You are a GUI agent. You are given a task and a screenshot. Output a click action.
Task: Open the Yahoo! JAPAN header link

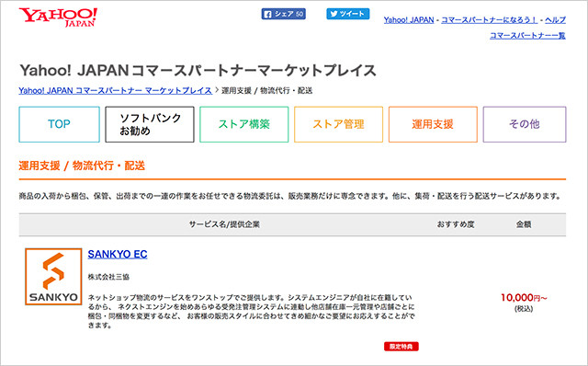pyautogui.click(x=409, y=20)
